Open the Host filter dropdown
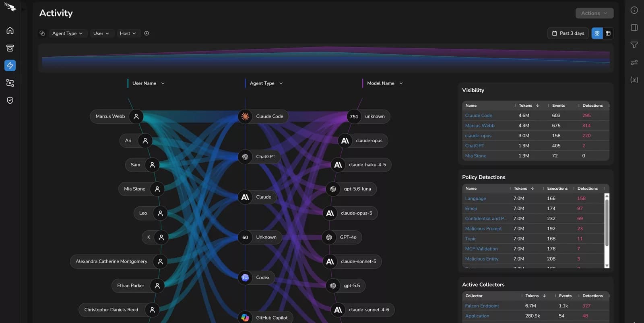644x323 pixels. (128, 33)
